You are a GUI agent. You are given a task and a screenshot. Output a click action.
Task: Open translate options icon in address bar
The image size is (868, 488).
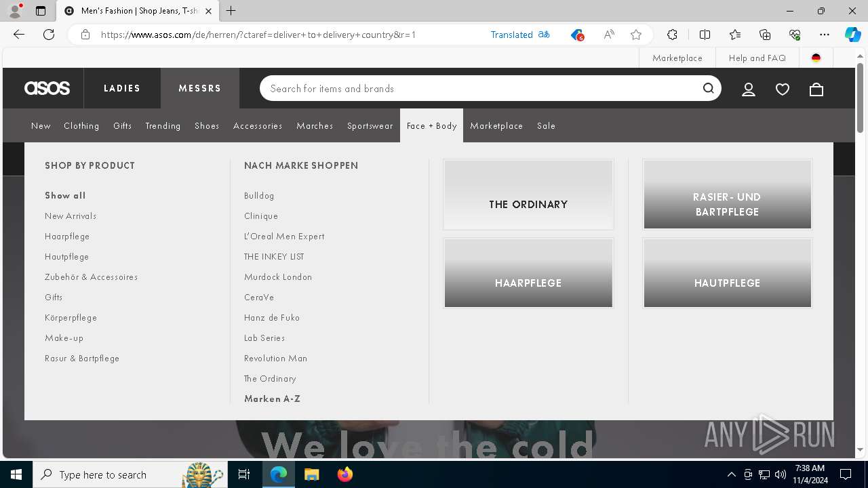coord(544,35)
